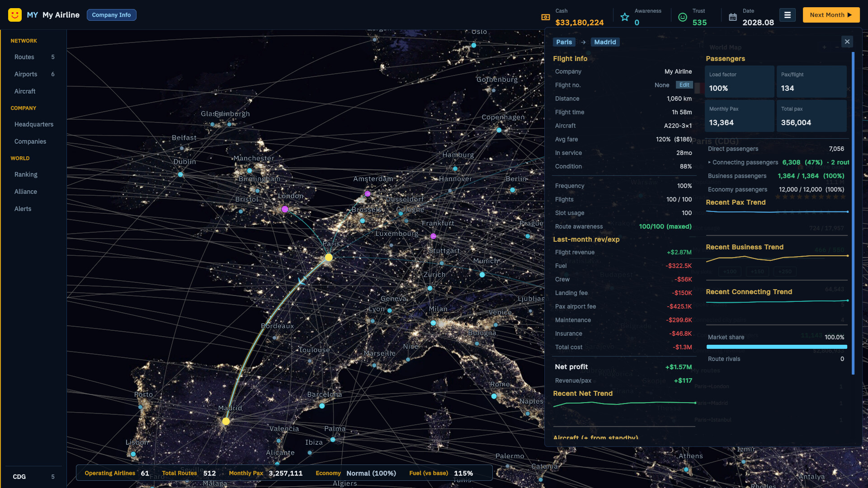
Task: Click the calendar date icon
Action: (x=733, y=17)
